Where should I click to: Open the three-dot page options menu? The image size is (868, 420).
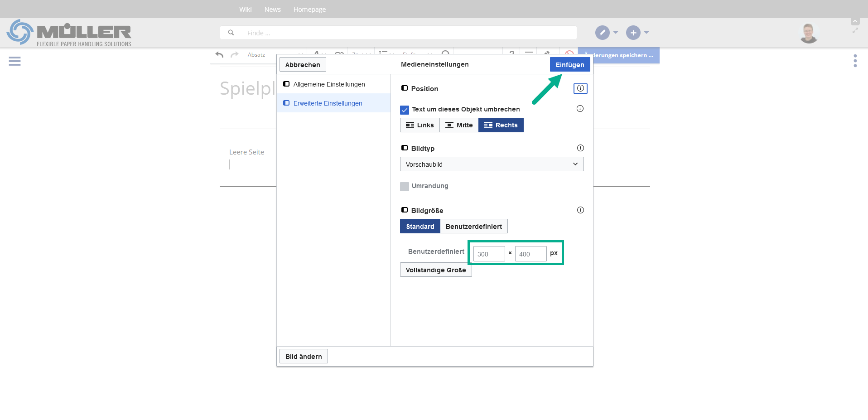855,61
